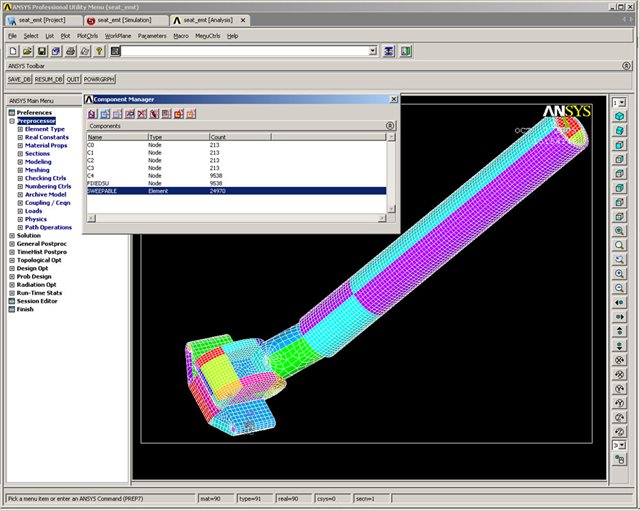
Task: Close the Component Manager dialog
Action: click(x=394, y=99)
